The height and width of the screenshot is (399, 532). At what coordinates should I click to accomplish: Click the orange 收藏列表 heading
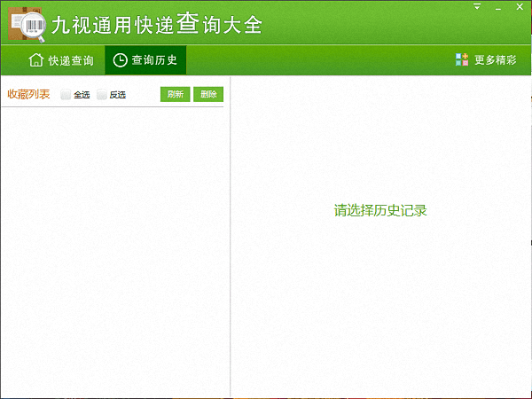point(28,94)
